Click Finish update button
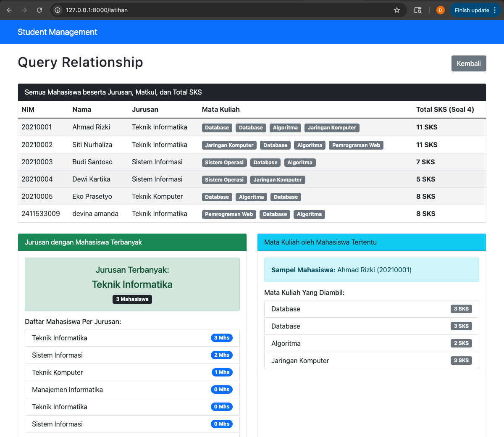The image size is (504, 437). point(472,10)
